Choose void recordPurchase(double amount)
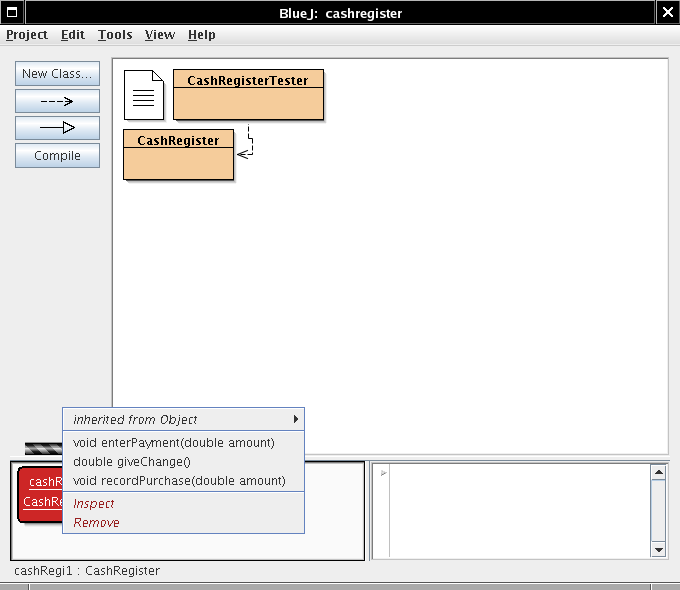This screenshot has height=590, width=680. (179, 481)
